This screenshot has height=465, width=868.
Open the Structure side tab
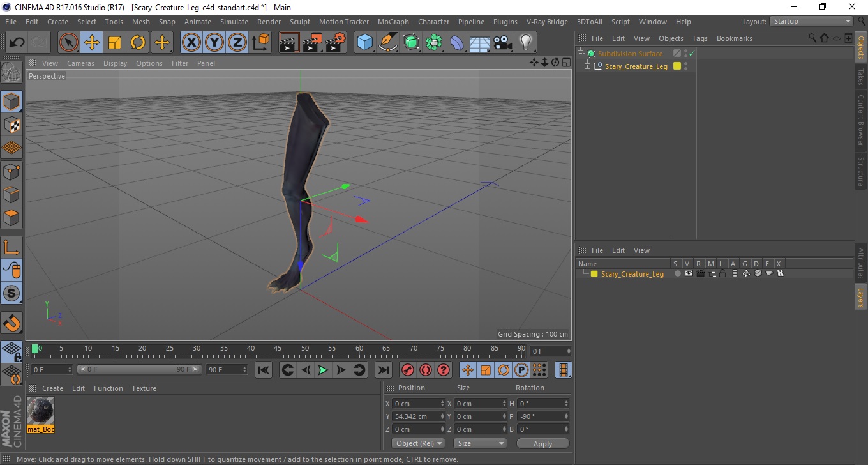point(861,171)
